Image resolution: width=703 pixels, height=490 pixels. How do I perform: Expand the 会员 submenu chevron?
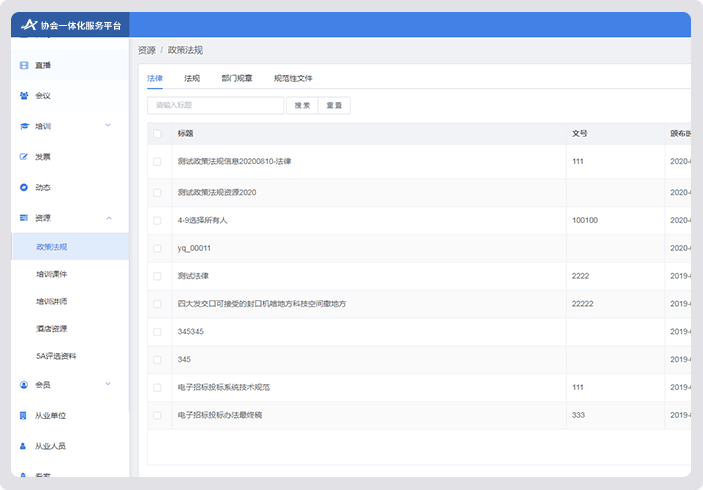108,384
